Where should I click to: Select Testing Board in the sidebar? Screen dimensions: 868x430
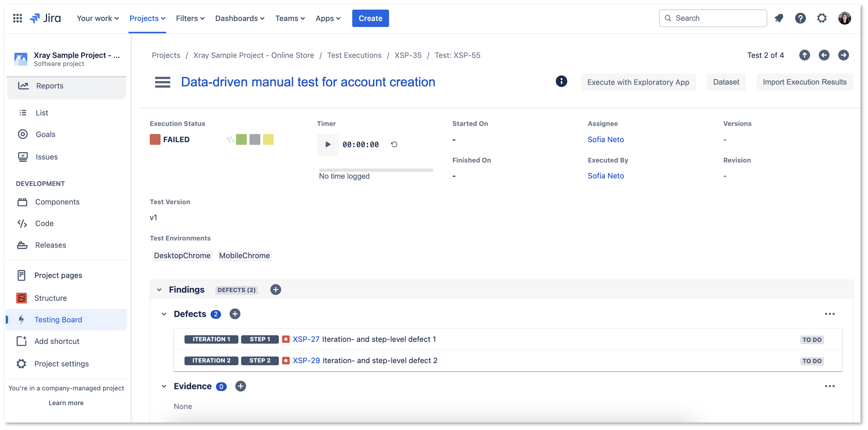pos(66,320)
